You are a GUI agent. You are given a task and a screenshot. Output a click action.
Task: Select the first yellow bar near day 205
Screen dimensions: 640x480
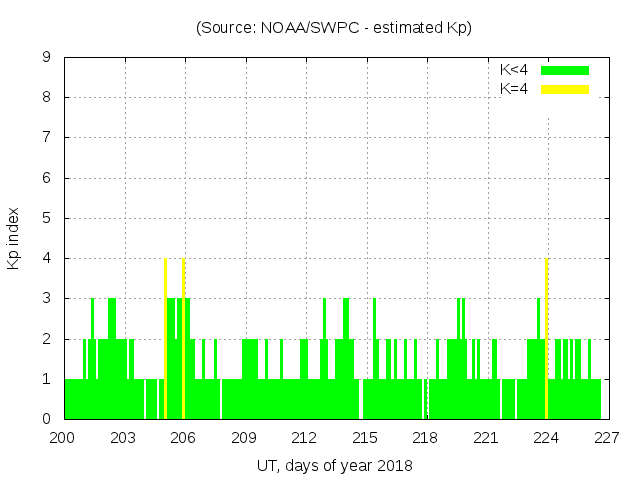click(165, 340)
